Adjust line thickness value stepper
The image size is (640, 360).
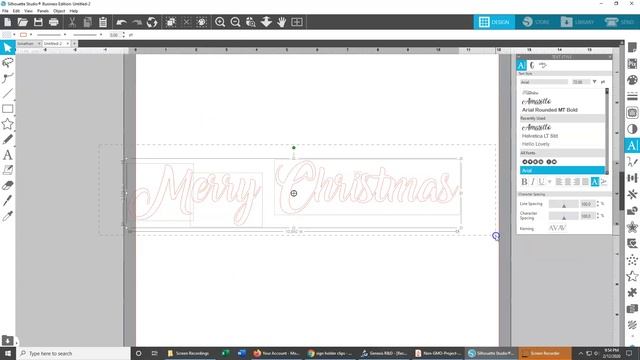(124, 35)
